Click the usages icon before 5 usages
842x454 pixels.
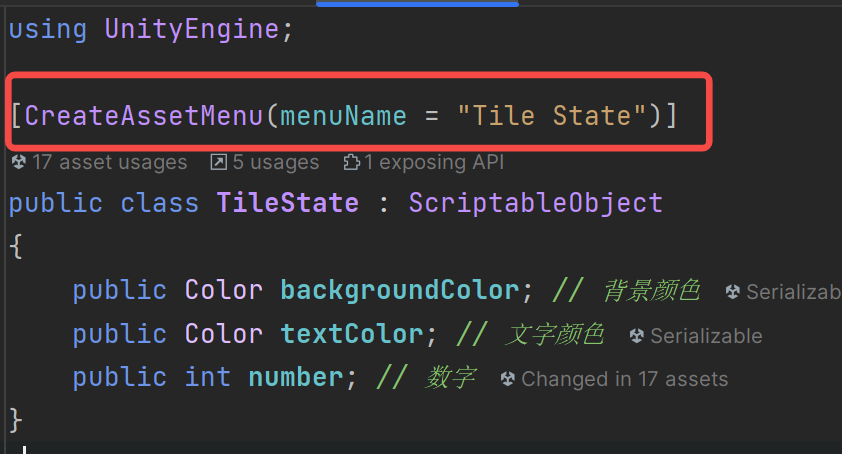tap(219, 162)
